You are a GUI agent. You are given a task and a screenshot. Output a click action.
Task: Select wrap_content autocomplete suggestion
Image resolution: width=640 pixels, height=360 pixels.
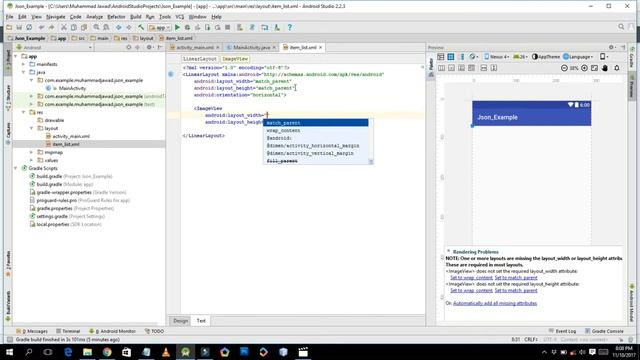click(x=316, y=131)
